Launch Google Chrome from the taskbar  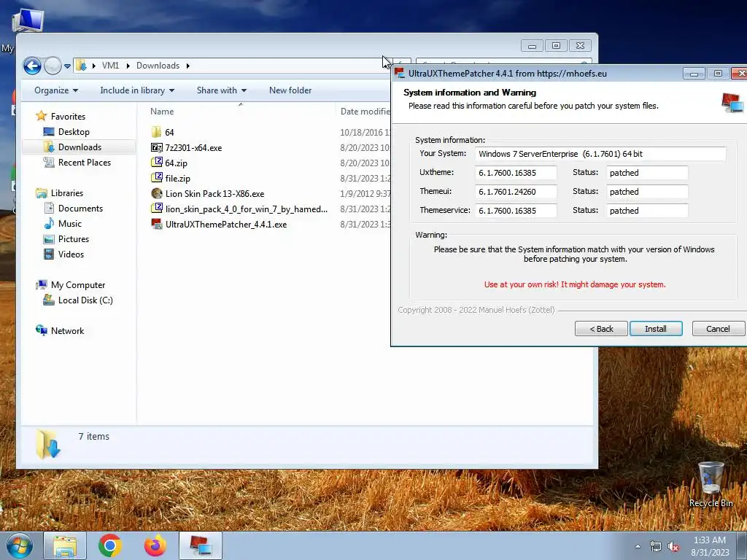(109, 545)
